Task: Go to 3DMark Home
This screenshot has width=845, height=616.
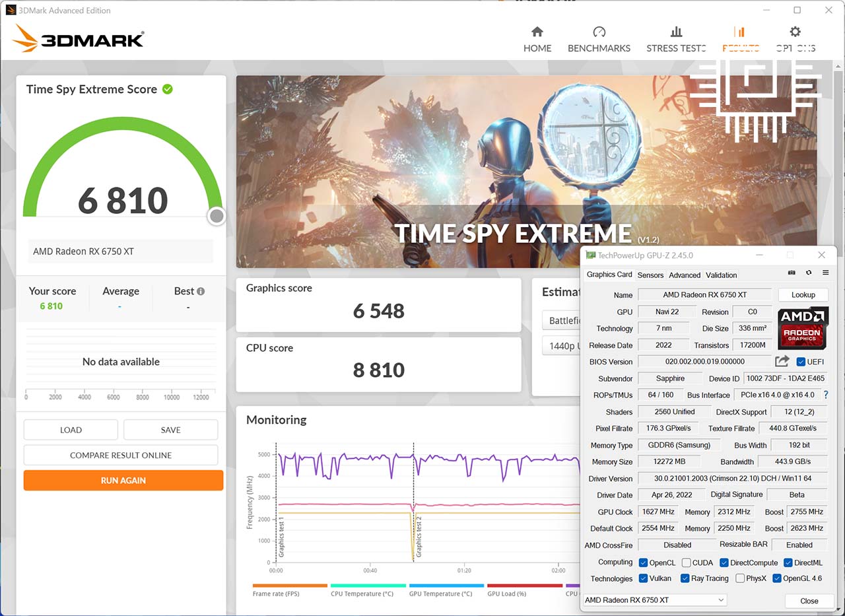Action: [x=537, y=40]
